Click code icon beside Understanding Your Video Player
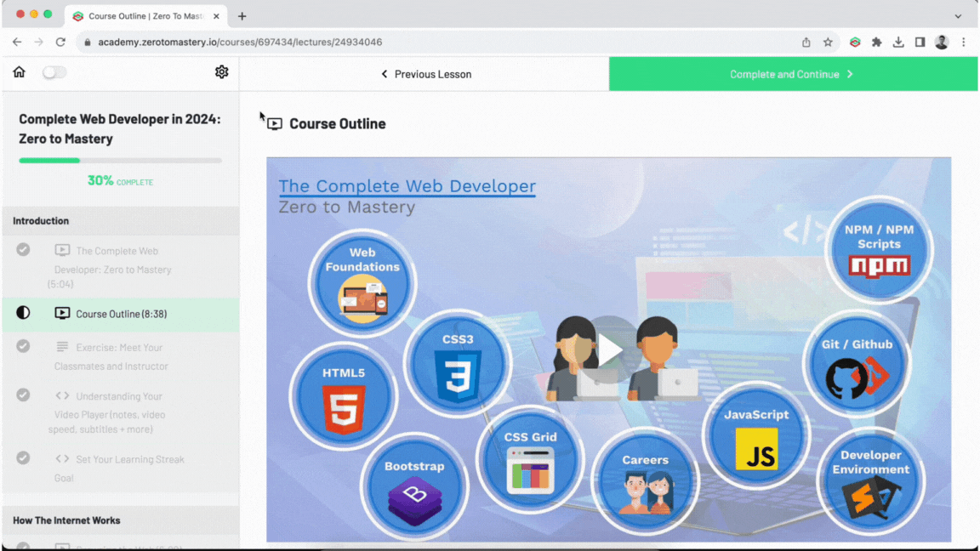The height and width of the screenshot is (551, 980). (62, 395)
